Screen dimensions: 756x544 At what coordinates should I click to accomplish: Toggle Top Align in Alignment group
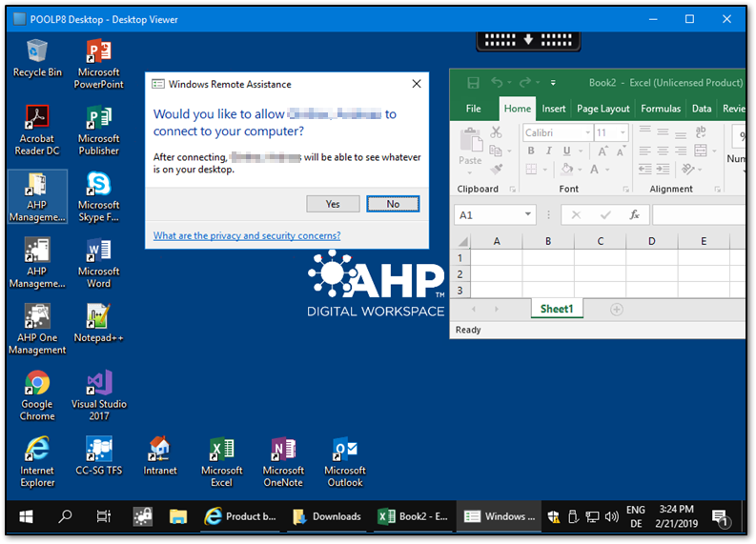[644, 130]
